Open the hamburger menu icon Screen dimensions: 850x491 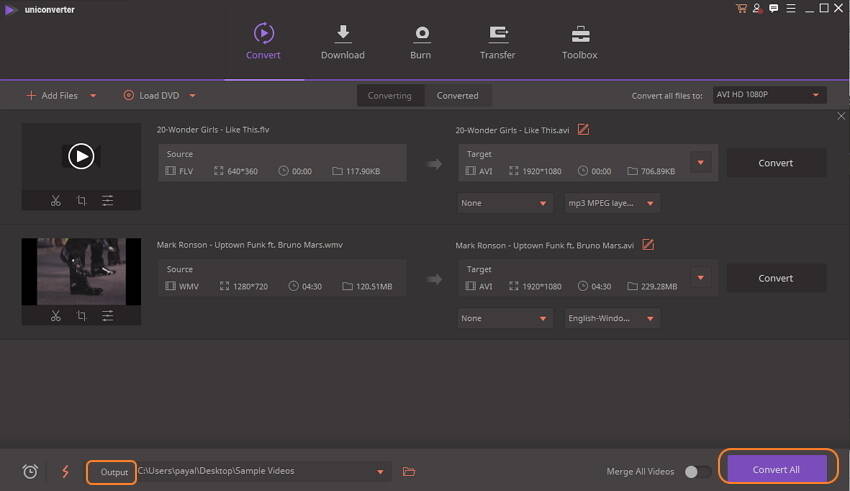(791, 9)
